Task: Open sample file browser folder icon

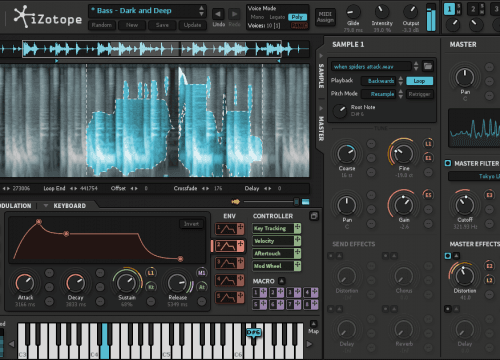Action: [x=428, y=66]
